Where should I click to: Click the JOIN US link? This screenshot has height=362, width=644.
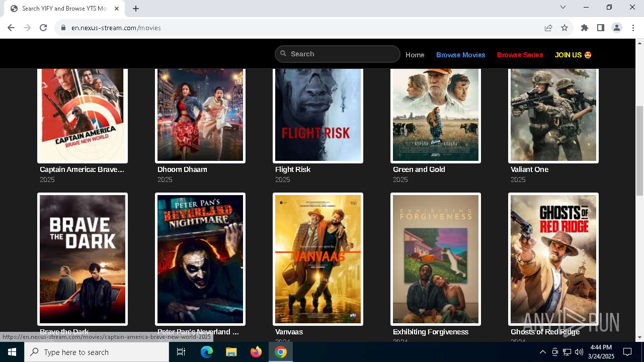point(573,55)
